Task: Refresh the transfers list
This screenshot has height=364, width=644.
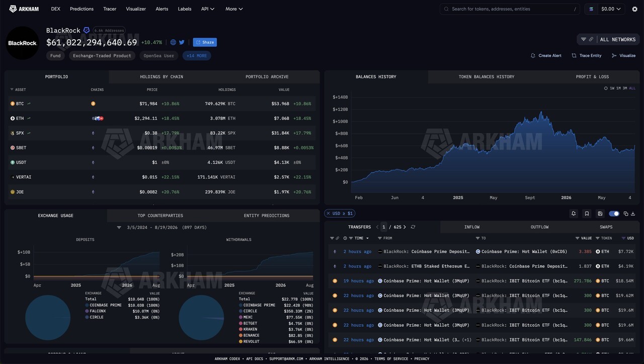Action: (413, 227)
